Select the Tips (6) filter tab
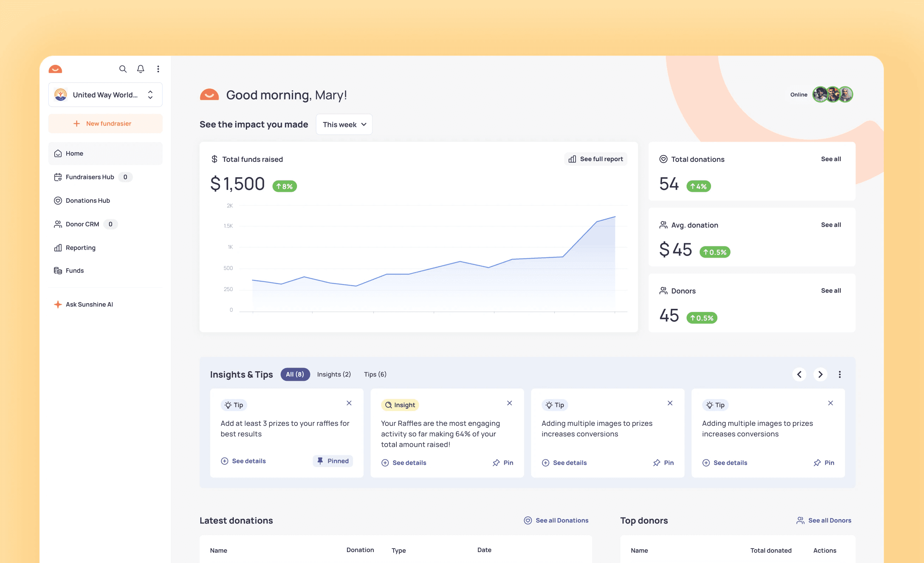Screen dimensions: 924x563 tap(375, 374)
